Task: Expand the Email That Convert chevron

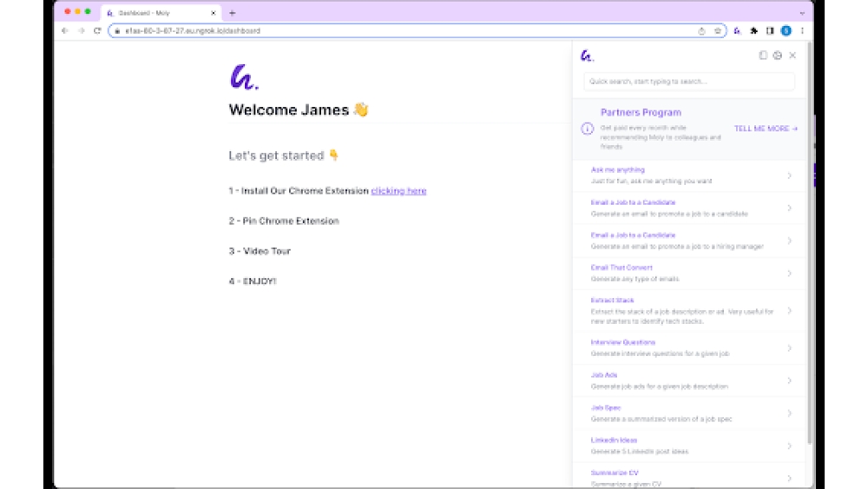Action: click(789, 274)
